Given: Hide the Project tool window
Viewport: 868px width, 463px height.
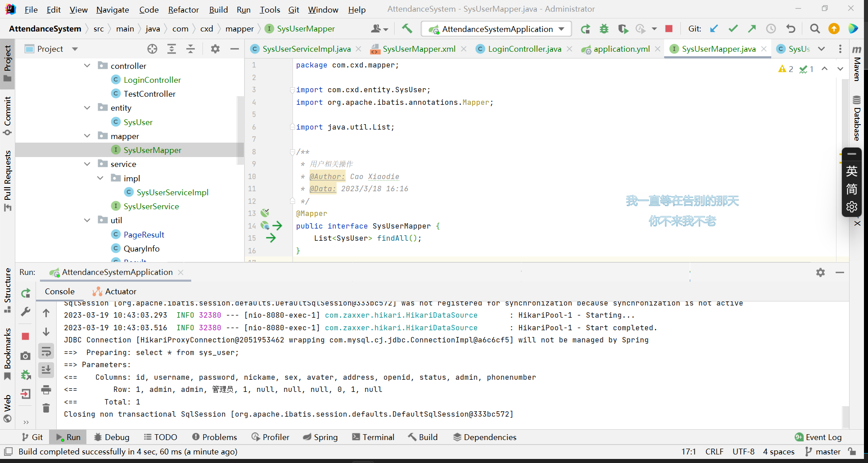Looking at the screenshot, I should pyautogui.click(x=234, y=49).
